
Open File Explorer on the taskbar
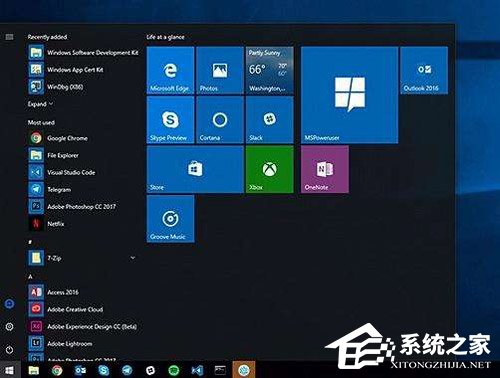(34, 370)
